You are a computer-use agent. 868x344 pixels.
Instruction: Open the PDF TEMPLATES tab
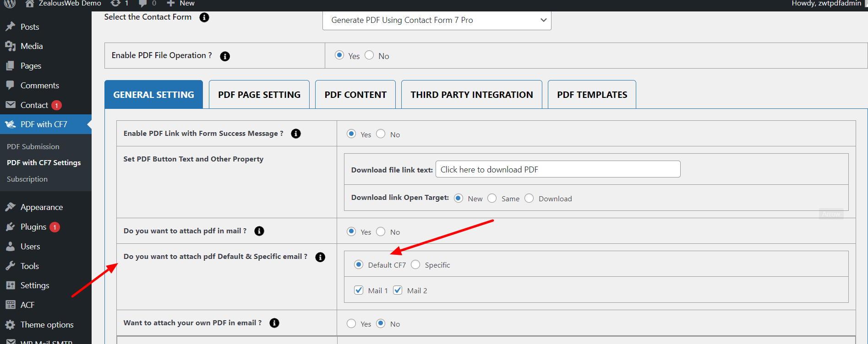(592, 95)
